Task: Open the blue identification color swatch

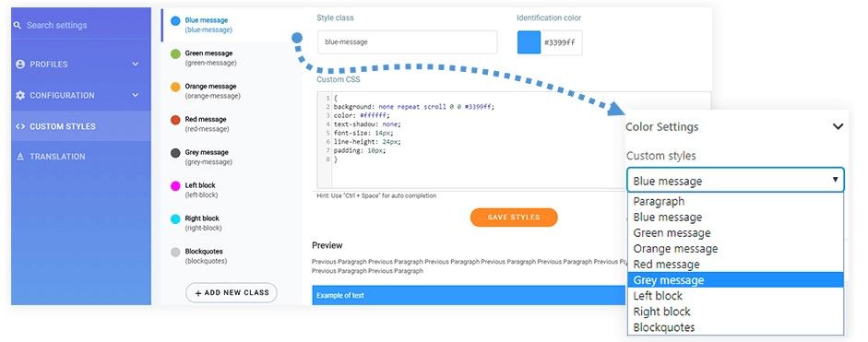Action: (529, 42)
